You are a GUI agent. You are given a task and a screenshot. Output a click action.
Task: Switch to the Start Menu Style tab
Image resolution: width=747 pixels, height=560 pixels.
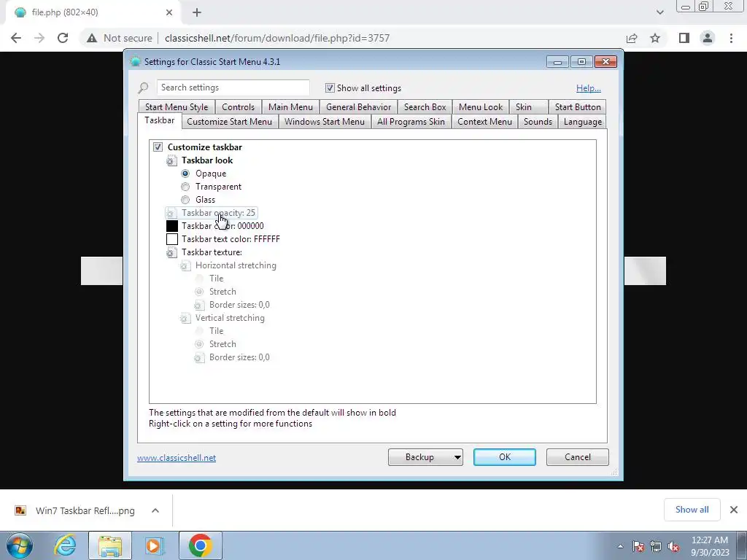tap(177, 107)
